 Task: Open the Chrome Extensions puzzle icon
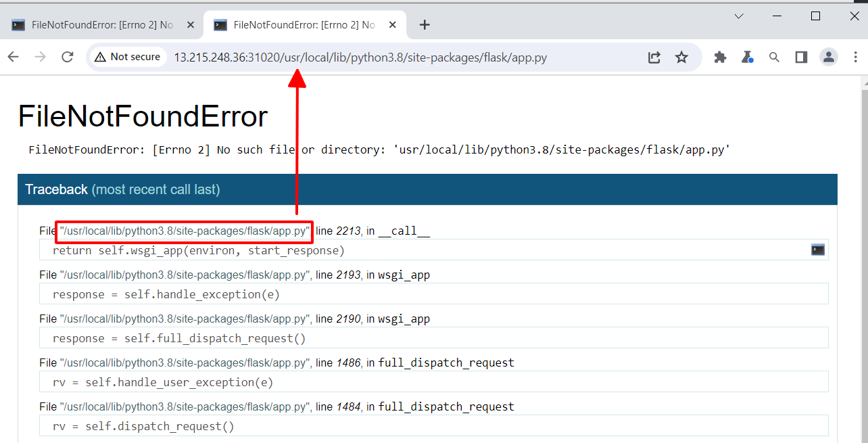click(x=720, y=57)
